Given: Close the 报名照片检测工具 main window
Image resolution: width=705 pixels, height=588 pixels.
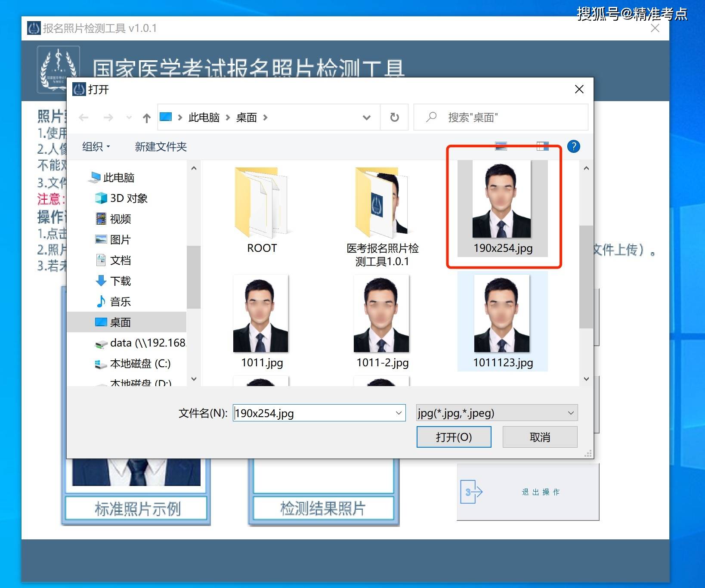Looking at the screenshot, I should point(655,28).
